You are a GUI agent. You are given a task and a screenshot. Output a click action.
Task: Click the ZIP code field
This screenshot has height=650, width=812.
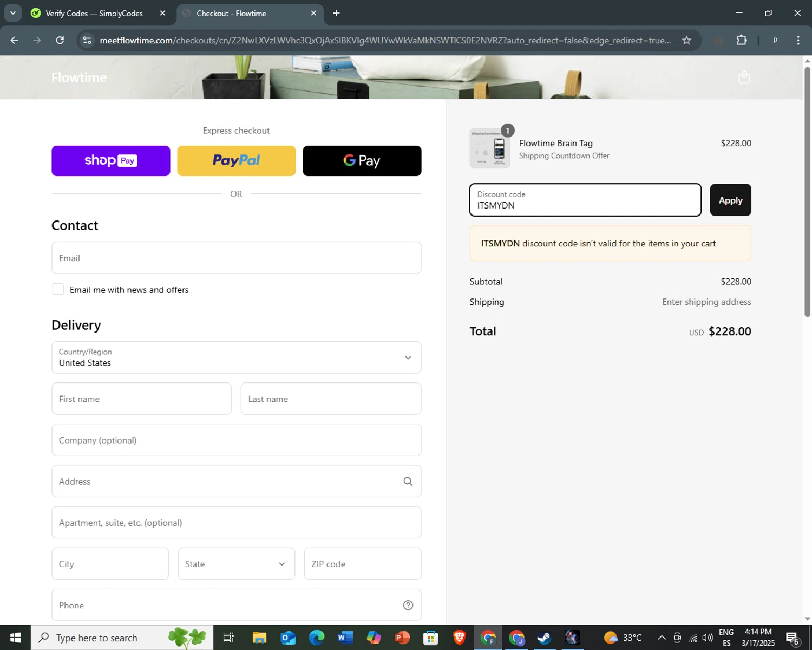coord(363,564)
